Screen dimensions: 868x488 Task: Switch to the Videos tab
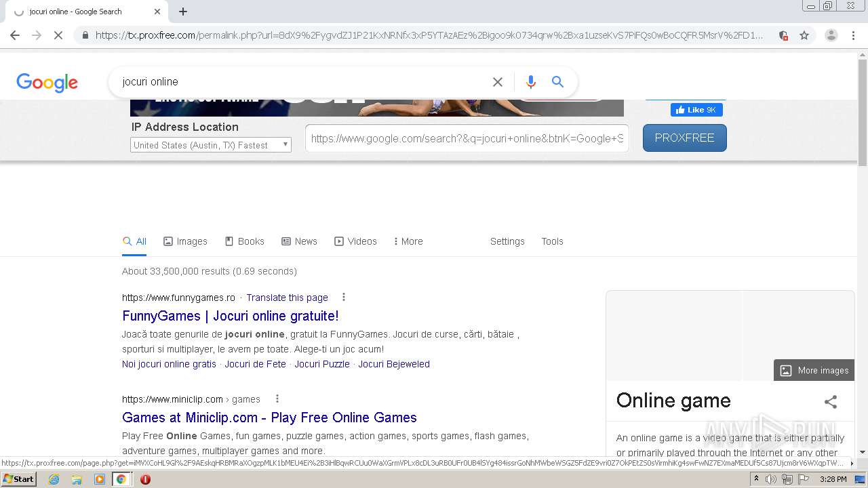[355, 241]
